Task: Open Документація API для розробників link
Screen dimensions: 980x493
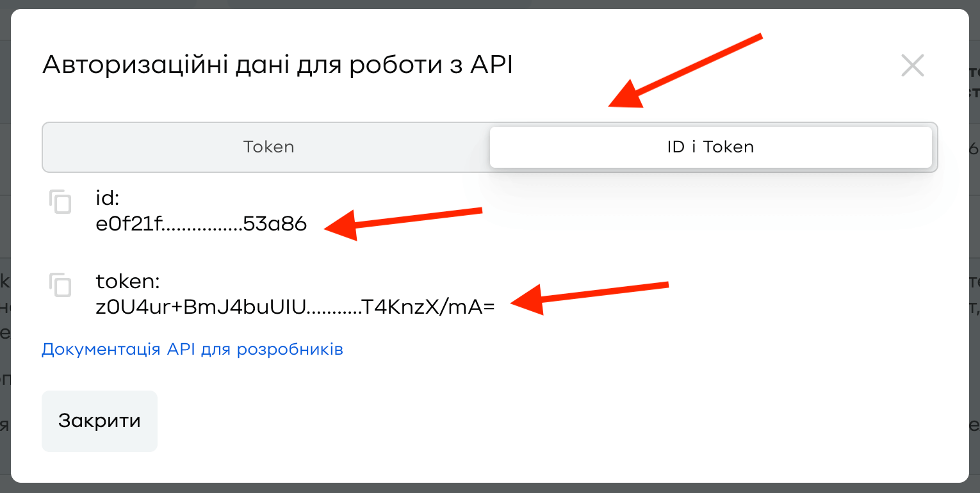Action: click(x=192, y=350)
